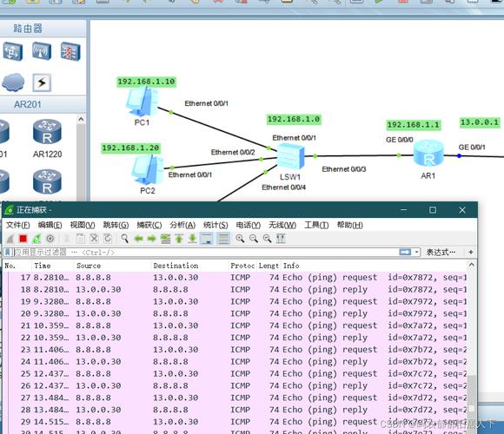Toggle auto-scroll during live capture
504x434 pixels.
coord(206,239)
